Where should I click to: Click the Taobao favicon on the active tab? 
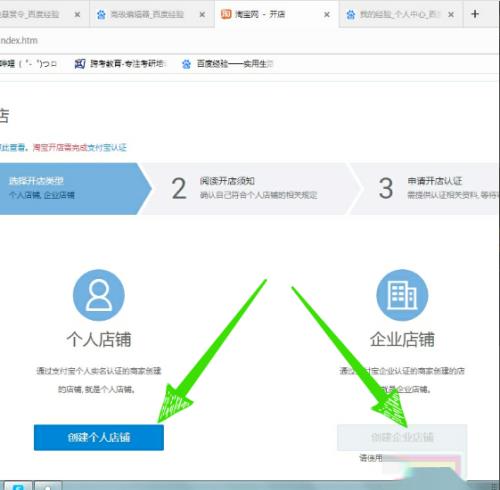226,14
